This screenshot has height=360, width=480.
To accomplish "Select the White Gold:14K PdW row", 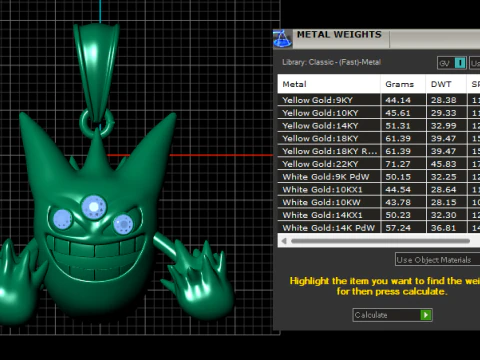I will pyautogui.click(x=379, y=227).
